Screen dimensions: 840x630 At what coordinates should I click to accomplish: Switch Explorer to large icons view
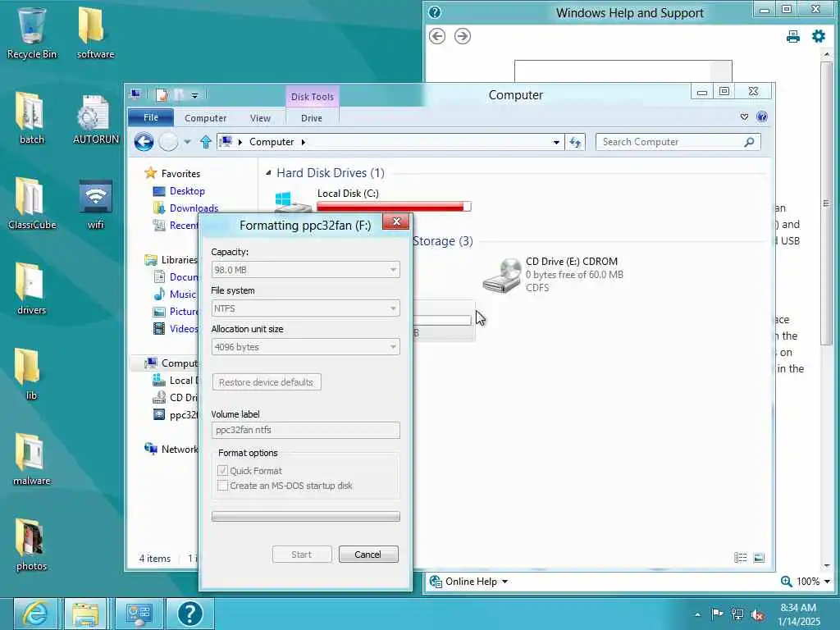759,558
